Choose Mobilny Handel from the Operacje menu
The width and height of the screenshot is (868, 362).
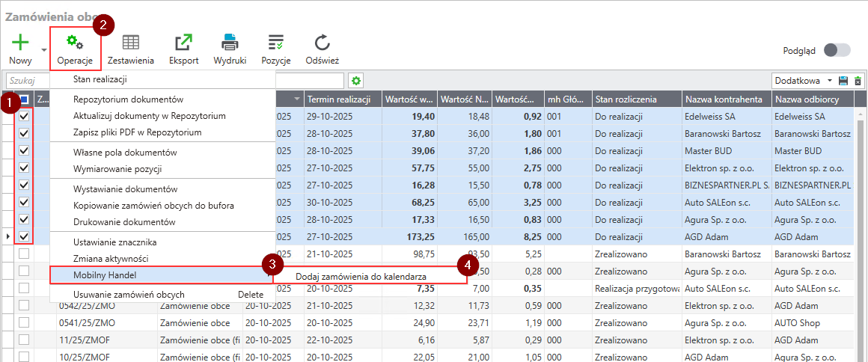coord(105,275)
